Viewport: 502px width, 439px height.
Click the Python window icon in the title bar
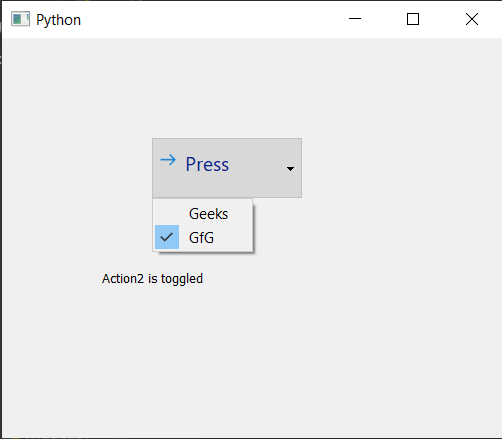pyautogui.click(x=20, y=19)
